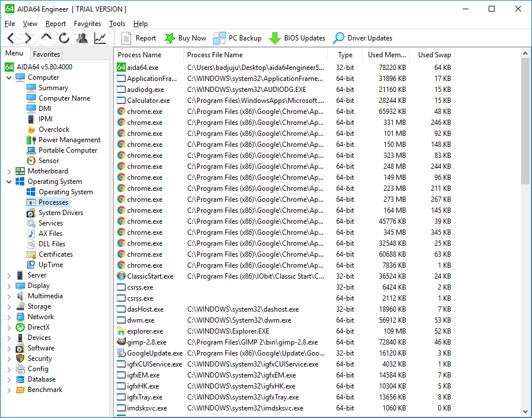532x418 pixels.
Task: Open the Report menu
Action: pos(55,24)
